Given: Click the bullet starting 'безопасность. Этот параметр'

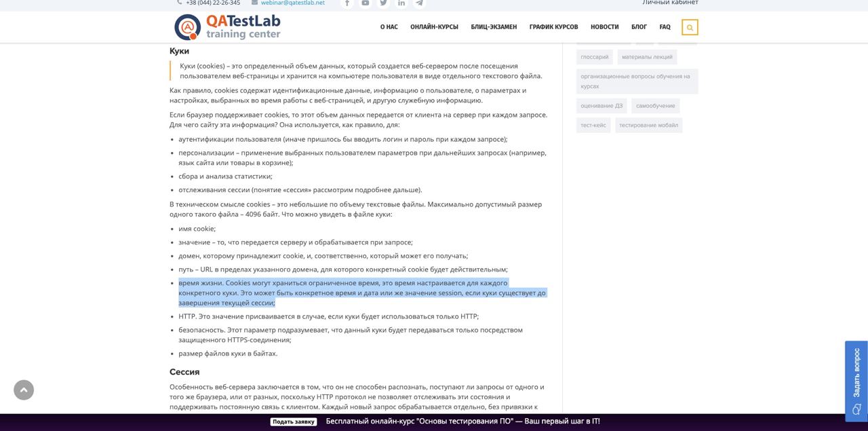Looking at the screenshot, I should 351,335.
